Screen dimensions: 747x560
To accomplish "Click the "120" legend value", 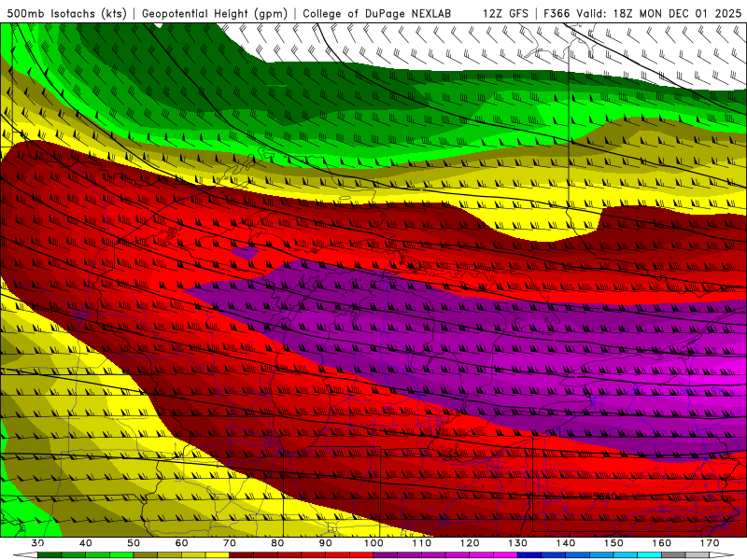I will click(x=470, y=543).
